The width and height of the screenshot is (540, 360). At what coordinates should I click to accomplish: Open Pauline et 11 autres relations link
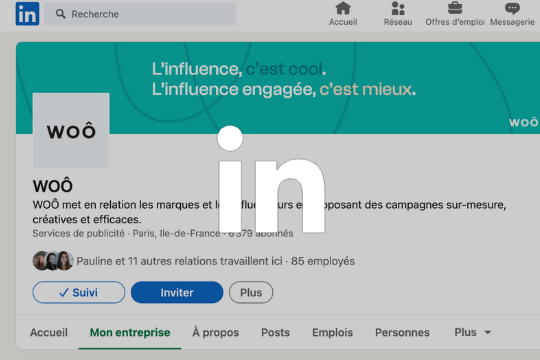(179, 261)
